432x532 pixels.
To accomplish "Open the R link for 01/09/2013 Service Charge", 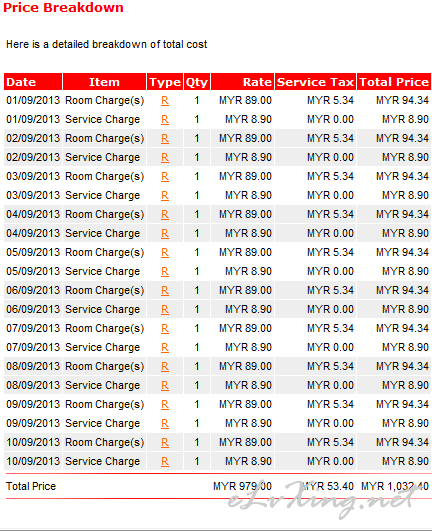I will [x=165, y=120].
